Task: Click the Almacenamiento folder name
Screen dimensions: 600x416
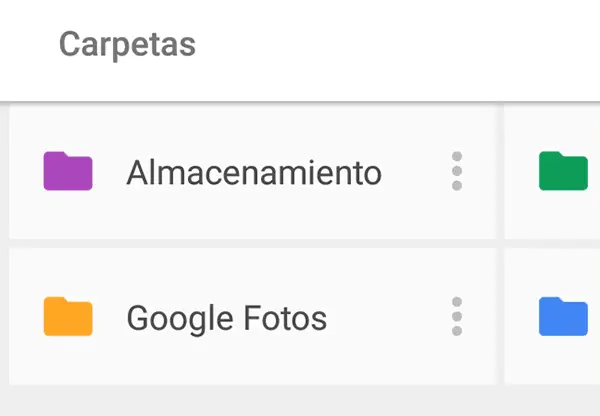Action: click(253, 173)
